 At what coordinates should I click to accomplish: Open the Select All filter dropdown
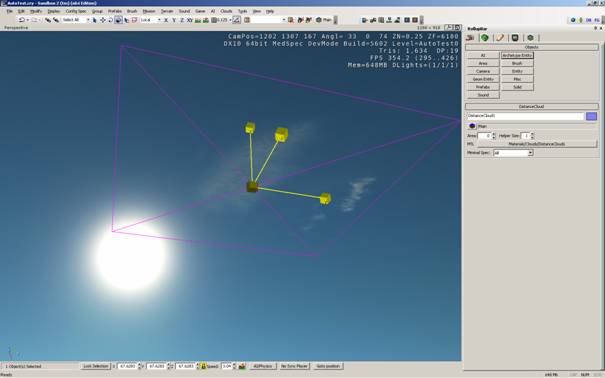pyautogui.click(x=75, y=20)
